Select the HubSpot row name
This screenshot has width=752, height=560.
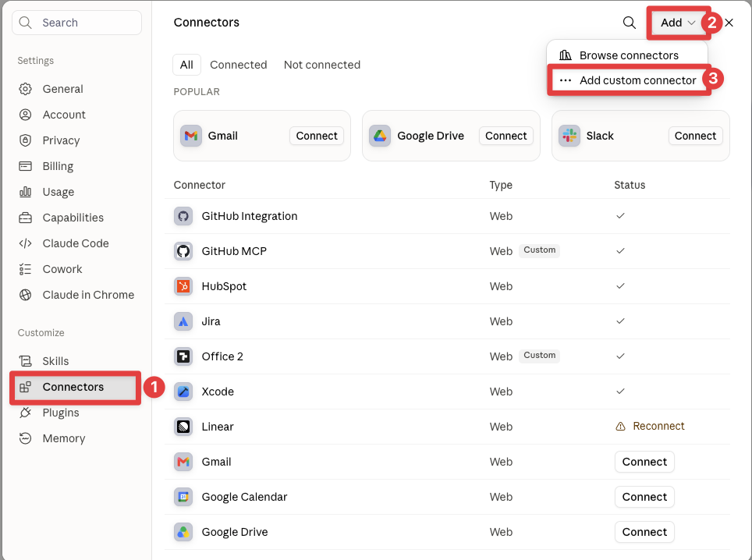pos(224,286)
